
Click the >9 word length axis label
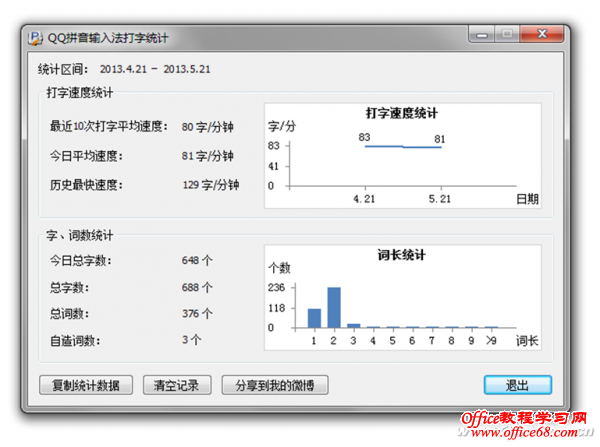tap(491, 340)
